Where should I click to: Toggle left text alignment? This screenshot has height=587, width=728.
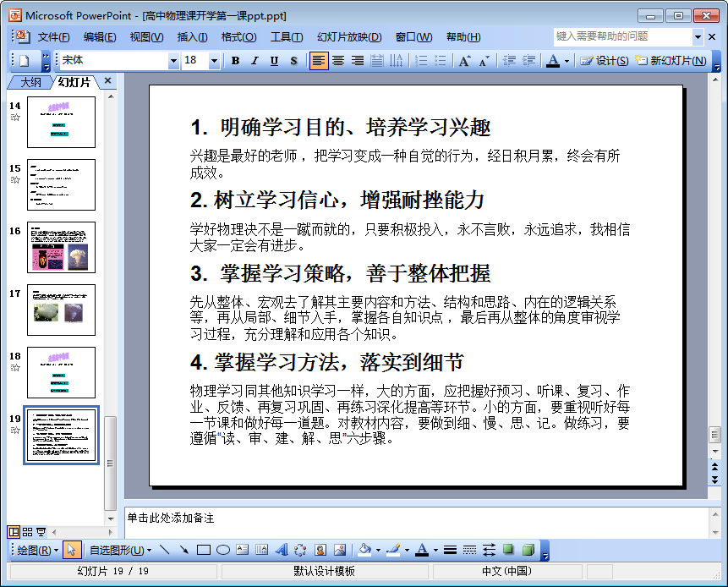(x=319, y=61)
